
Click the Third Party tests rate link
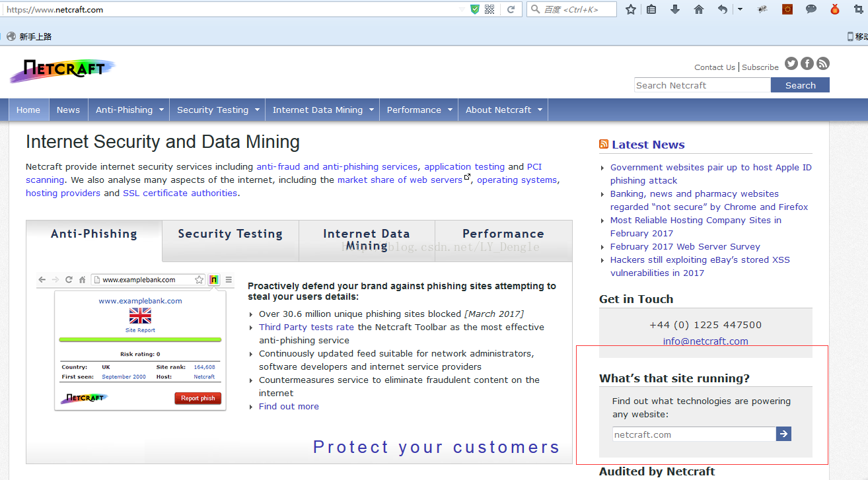(307, 327)
